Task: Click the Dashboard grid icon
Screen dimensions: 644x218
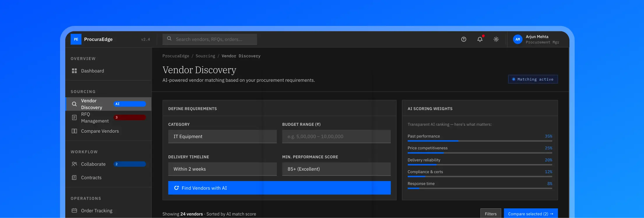Action: pos(74,71)
